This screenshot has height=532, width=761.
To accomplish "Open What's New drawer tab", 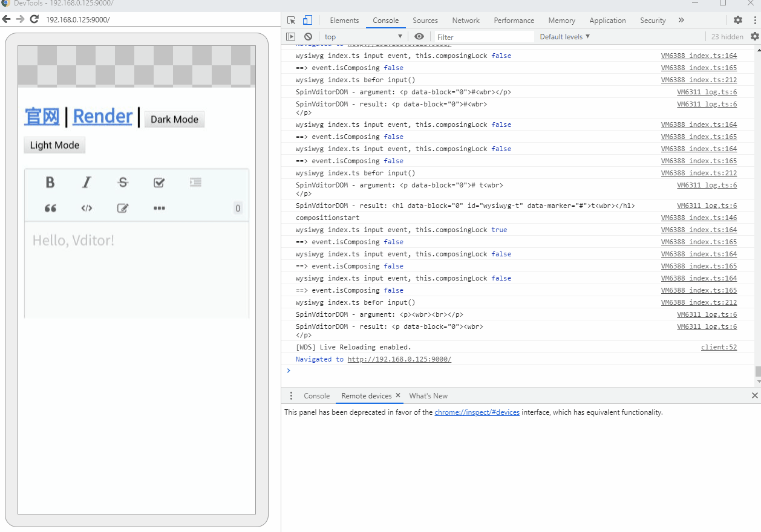I will (428, 396).
